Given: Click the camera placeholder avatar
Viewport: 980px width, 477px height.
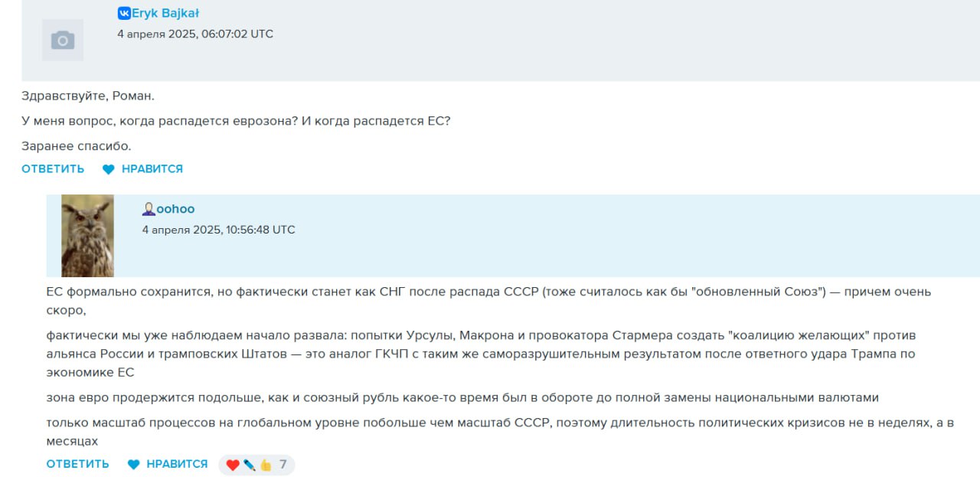Looking at the screenshot, I should 63,40.
